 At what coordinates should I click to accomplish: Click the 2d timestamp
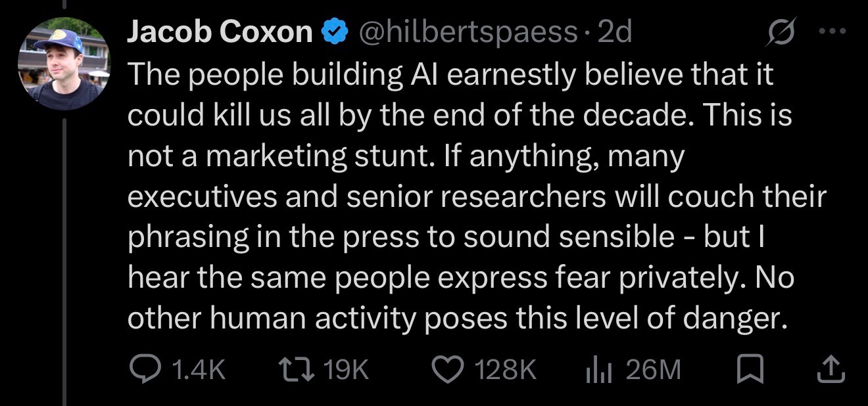pyautogui.click(x=614, y=32)
